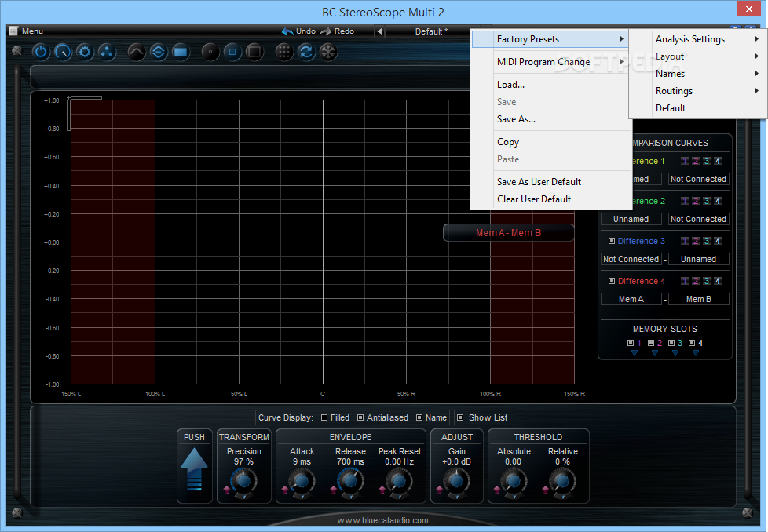Image resolution: width=768 pixels, height=532 pixels.
Task: Open the Mem A source box for Difference 4
Action: (x=631, y=299)
